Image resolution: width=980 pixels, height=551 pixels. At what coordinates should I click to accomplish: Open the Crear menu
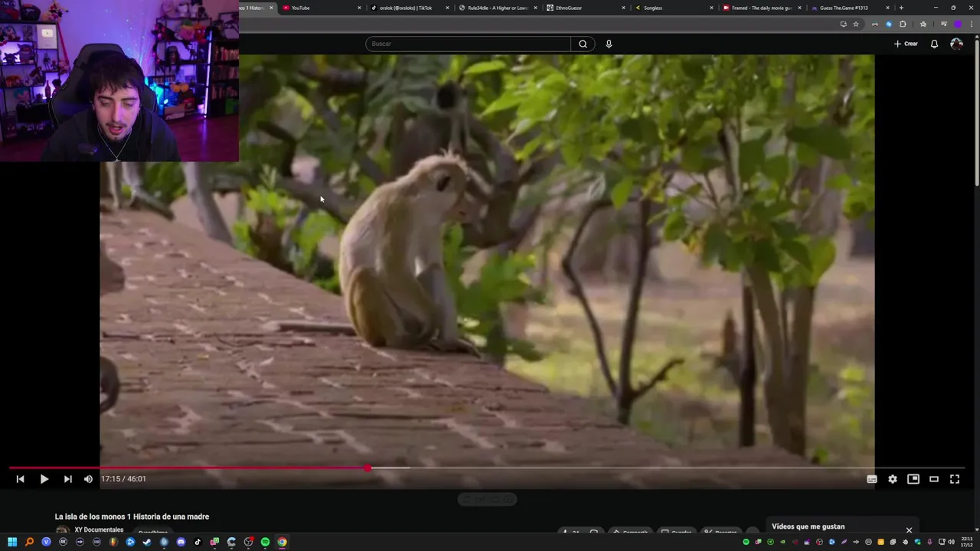(x=906, y=44)
